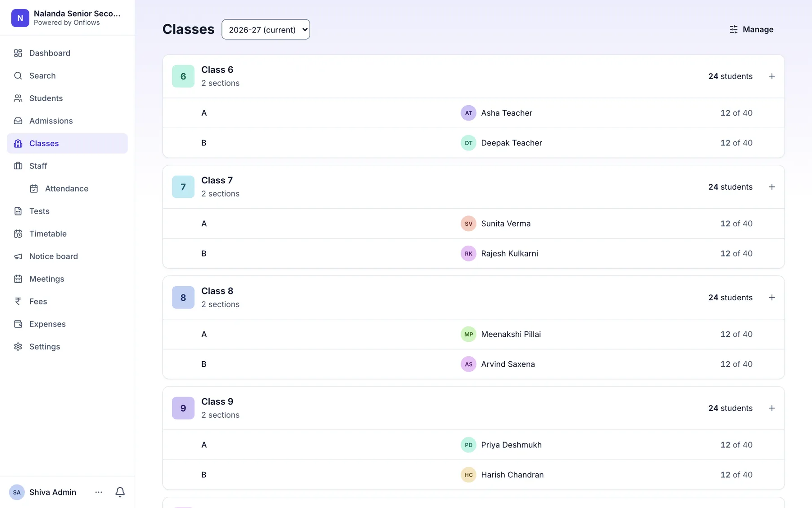Image resolution: width=812 pixels, height=508 pixels.
Task: Click the Shiva Admin SA avatar
Action: click(17, 492)
